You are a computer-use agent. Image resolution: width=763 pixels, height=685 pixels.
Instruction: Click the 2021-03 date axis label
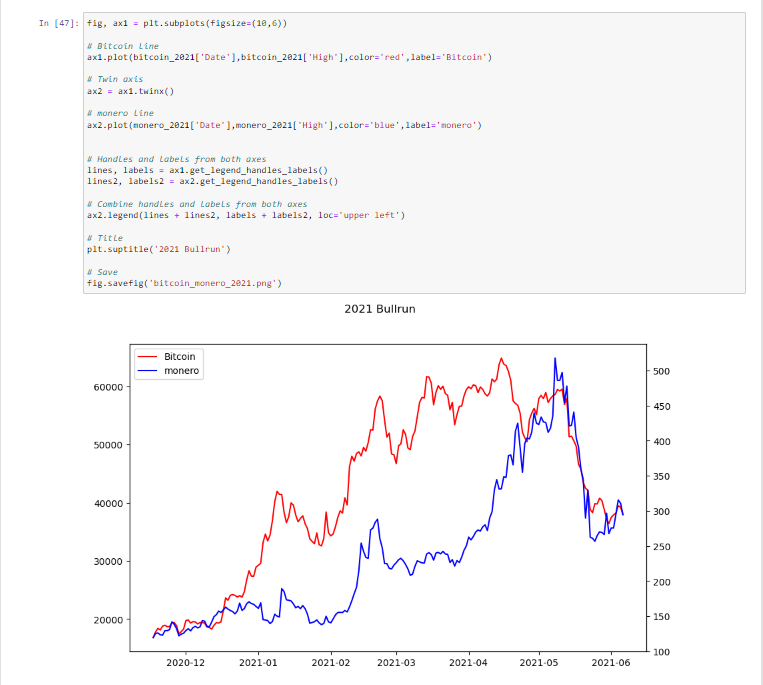[396, 663]
